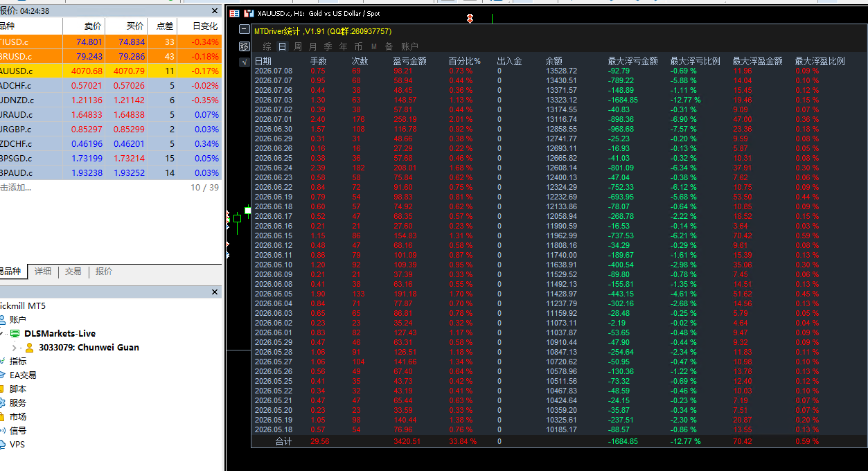This screenshot has height=471, width=868.
Task: Switch to the 日 daily tab
Action: (282, 46)
